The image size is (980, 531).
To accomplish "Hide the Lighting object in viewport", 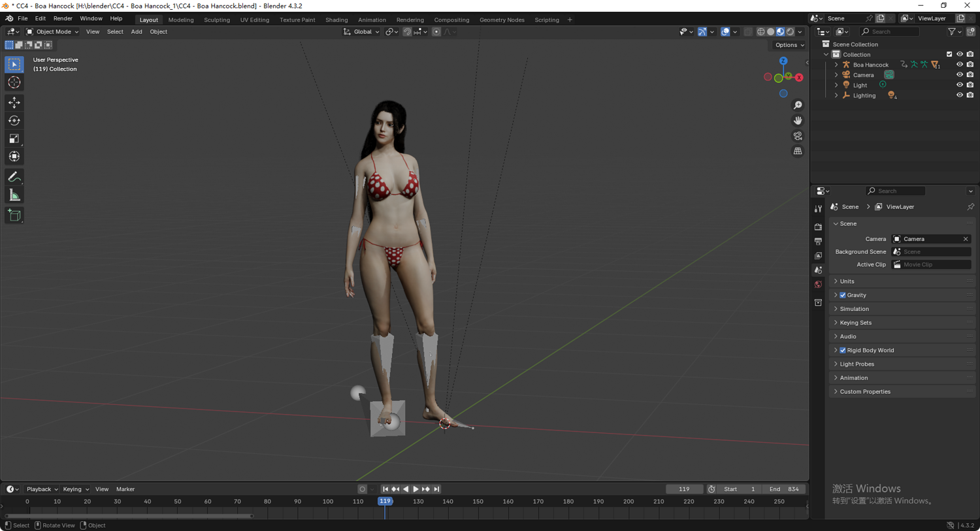I will click(x=960, y=95).
